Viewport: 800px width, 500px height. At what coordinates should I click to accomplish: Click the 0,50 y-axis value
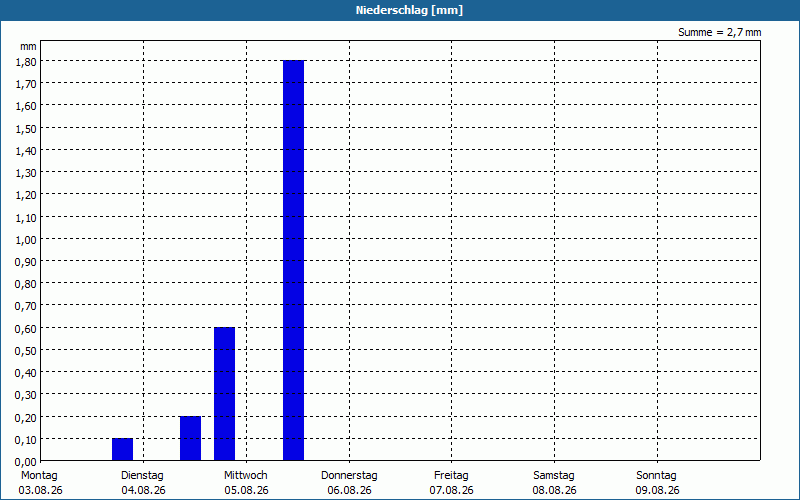point(26,351)
